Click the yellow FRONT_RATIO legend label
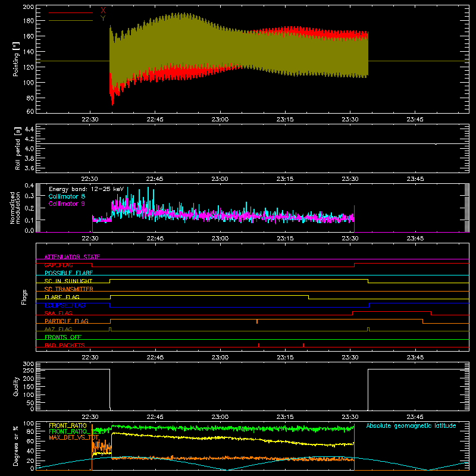Image resolution: width=476 pixels, height=476 pixels. pos(68,425)
